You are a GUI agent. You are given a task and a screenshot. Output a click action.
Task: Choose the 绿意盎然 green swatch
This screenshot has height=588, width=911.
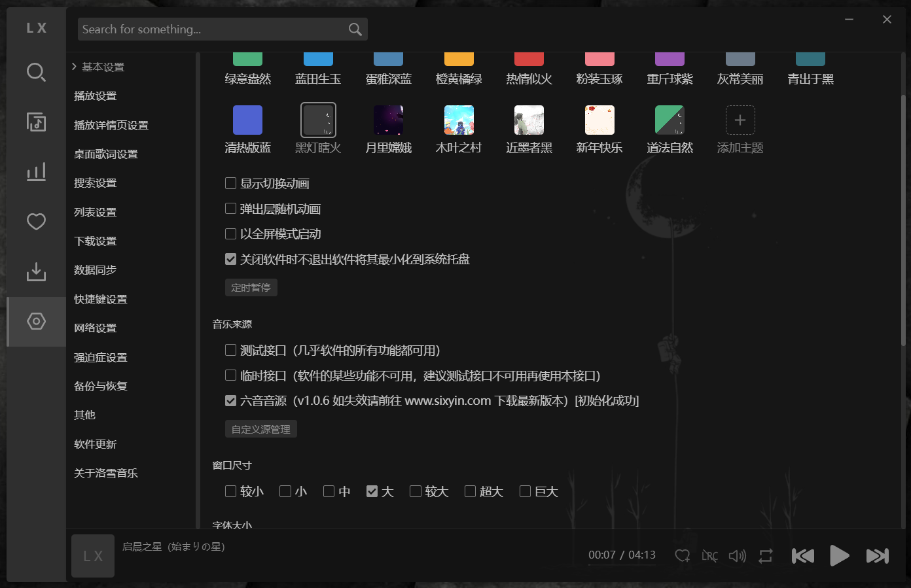tap(247, 59)
